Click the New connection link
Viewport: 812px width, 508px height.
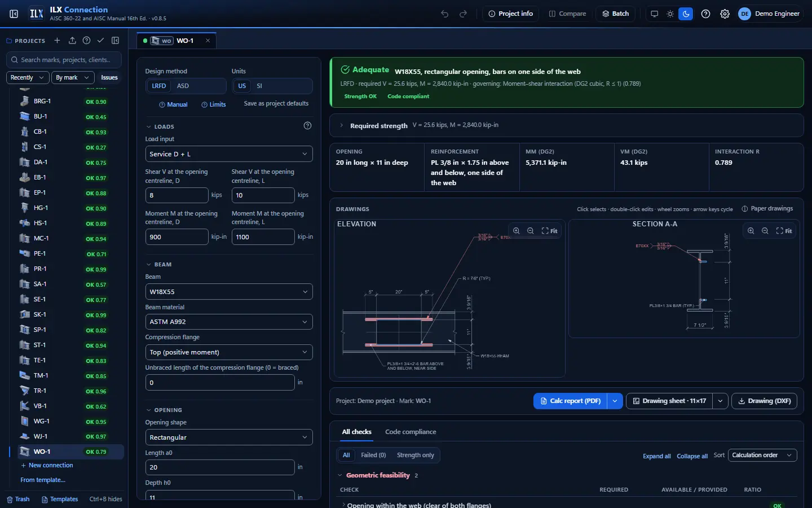click(x=47, y=465)
